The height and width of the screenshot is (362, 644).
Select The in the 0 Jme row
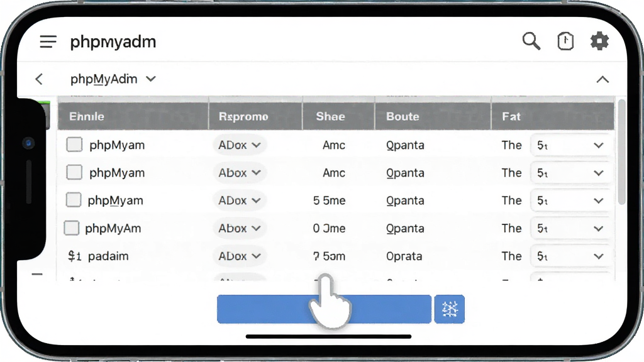pos(511,228)
